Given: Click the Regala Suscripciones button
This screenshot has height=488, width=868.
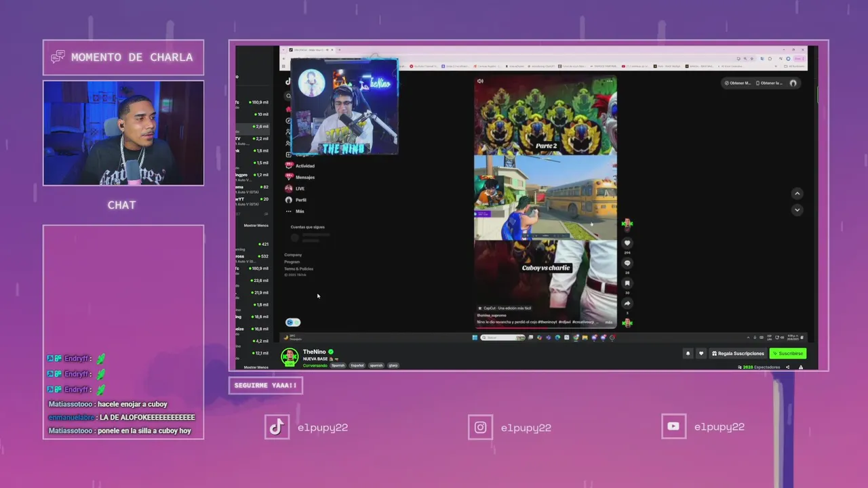Looking at the screenshot, I should pos(737,353).
